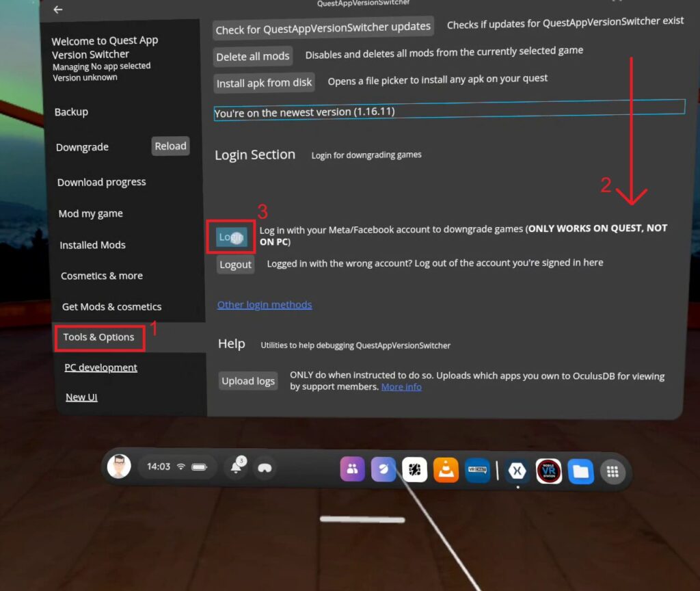Open Get Mods & cosmetics
The image size is (700, 591).
[x=111, y=306]
